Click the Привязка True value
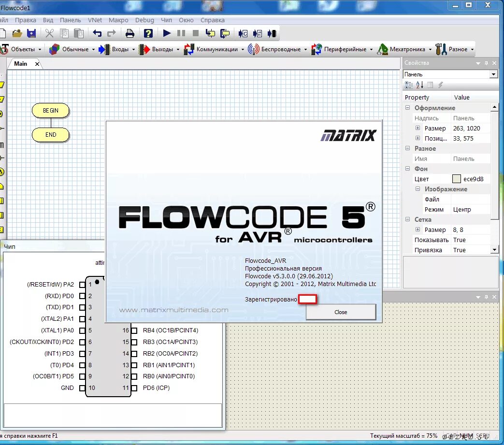The height and width of the screenshot is (445, 504). pyautogui.click(x=471, y=250)
